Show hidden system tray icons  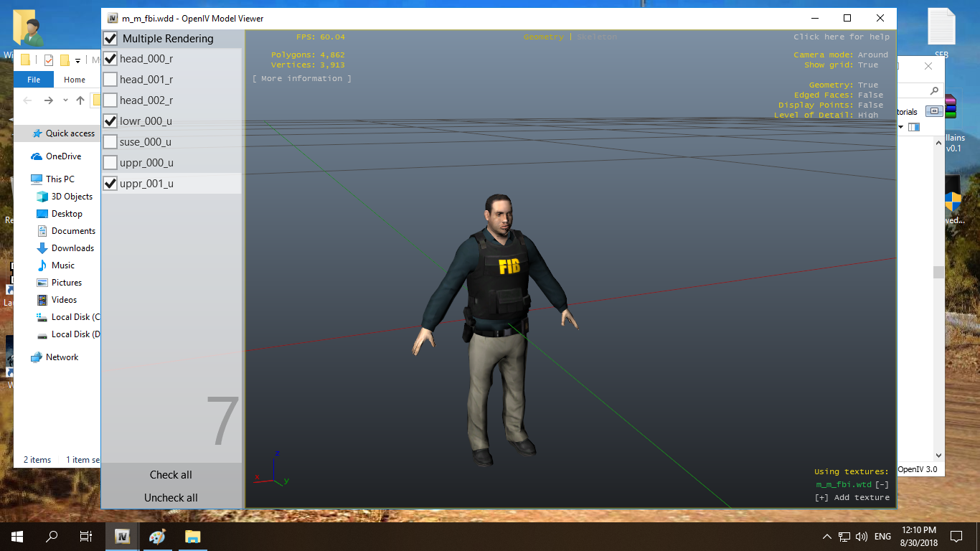827,537
